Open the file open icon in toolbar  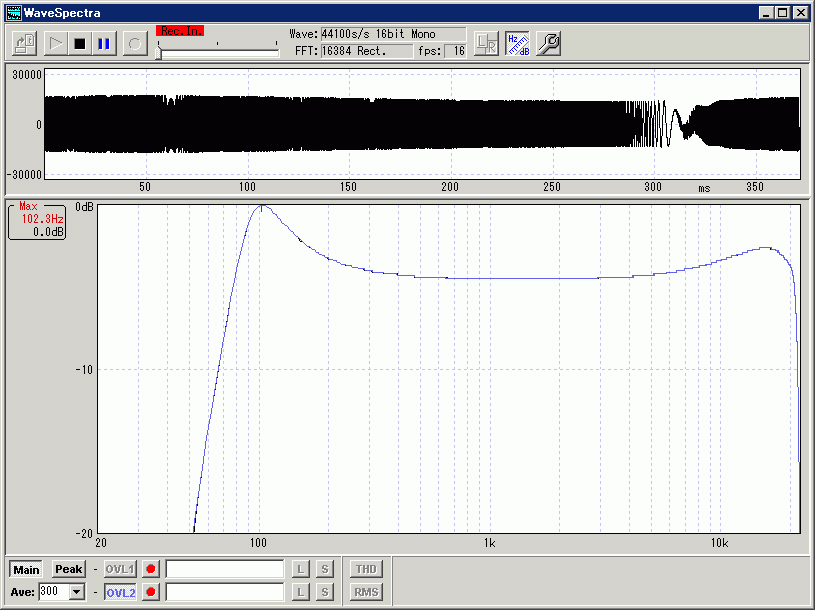click(x=24, y=44)
